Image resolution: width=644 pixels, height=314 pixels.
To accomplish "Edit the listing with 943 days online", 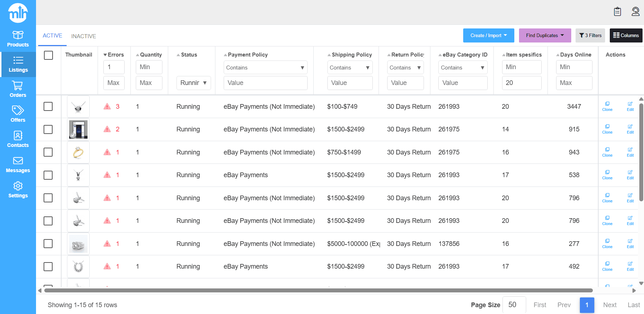I will [630, 152].
